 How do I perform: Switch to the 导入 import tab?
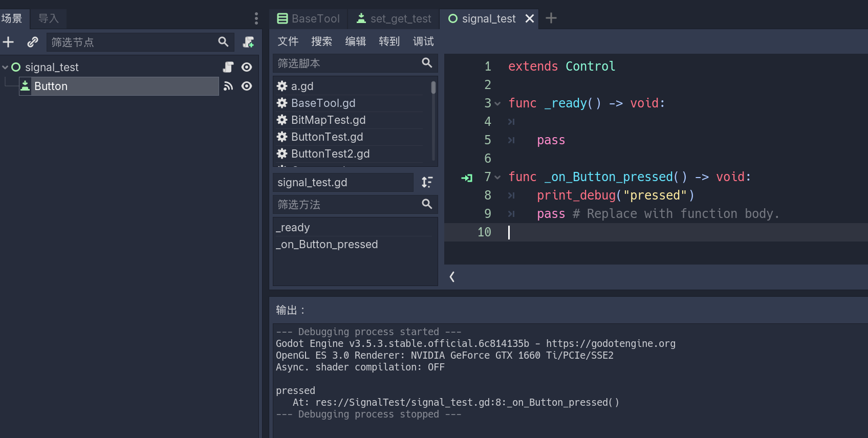(49, 19)
